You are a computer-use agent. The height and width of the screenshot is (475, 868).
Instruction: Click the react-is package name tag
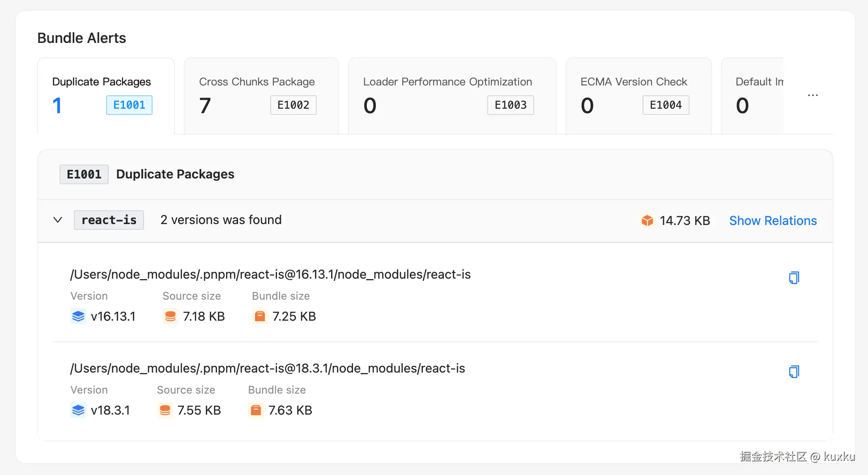pos(109,220)
